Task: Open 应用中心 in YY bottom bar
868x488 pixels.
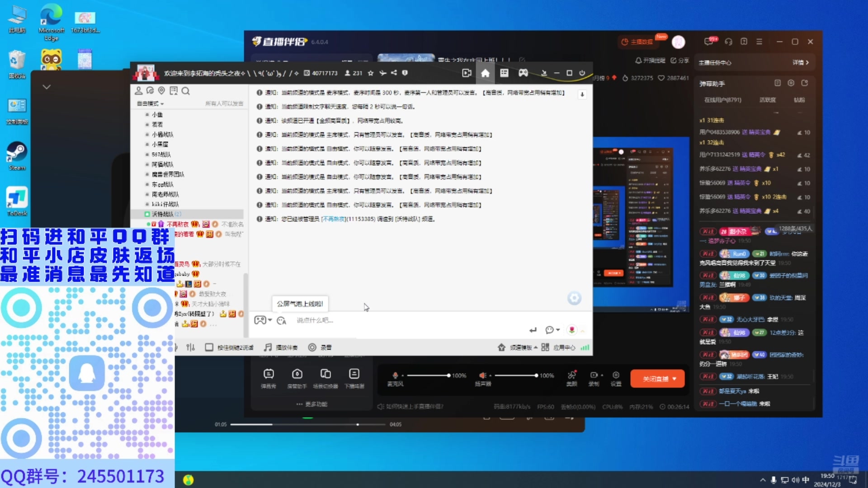Action: pyautogui.click(x=558, y=347)
